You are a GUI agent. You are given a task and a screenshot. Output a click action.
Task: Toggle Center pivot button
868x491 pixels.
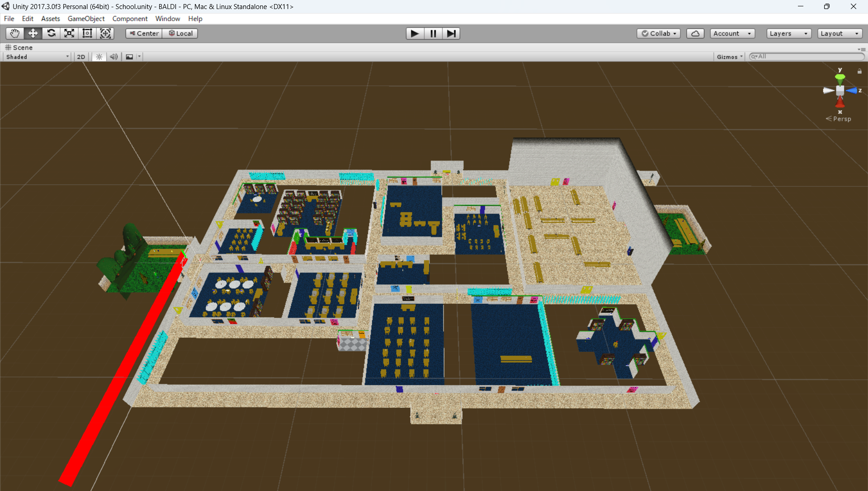[x=144, y=33]
